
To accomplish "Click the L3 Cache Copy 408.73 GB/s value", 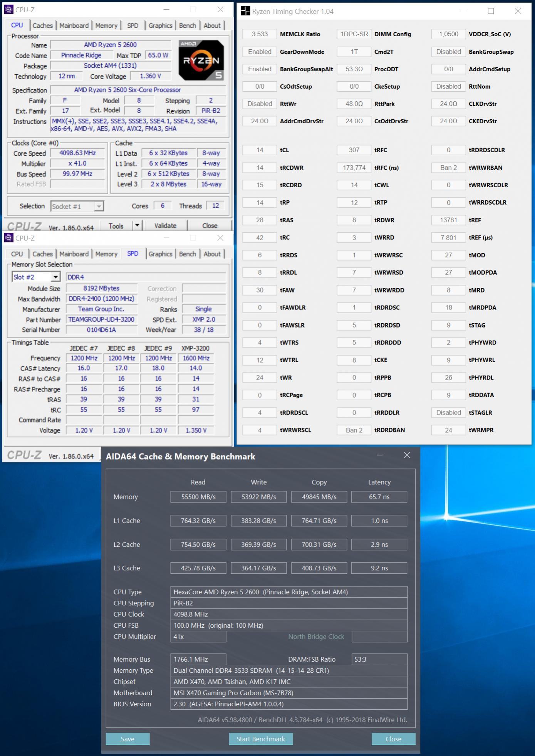I will coord(319,568).
